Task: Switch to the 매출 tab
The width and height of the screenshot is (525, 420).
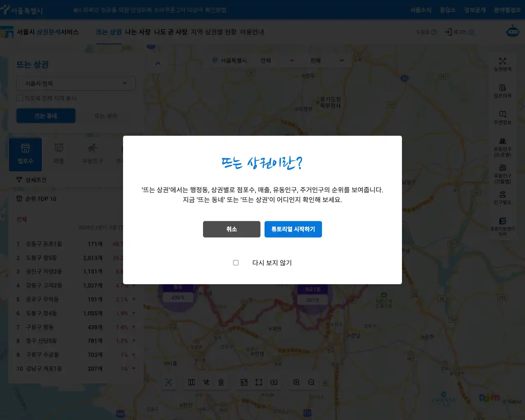Action: tap(59, 154)
